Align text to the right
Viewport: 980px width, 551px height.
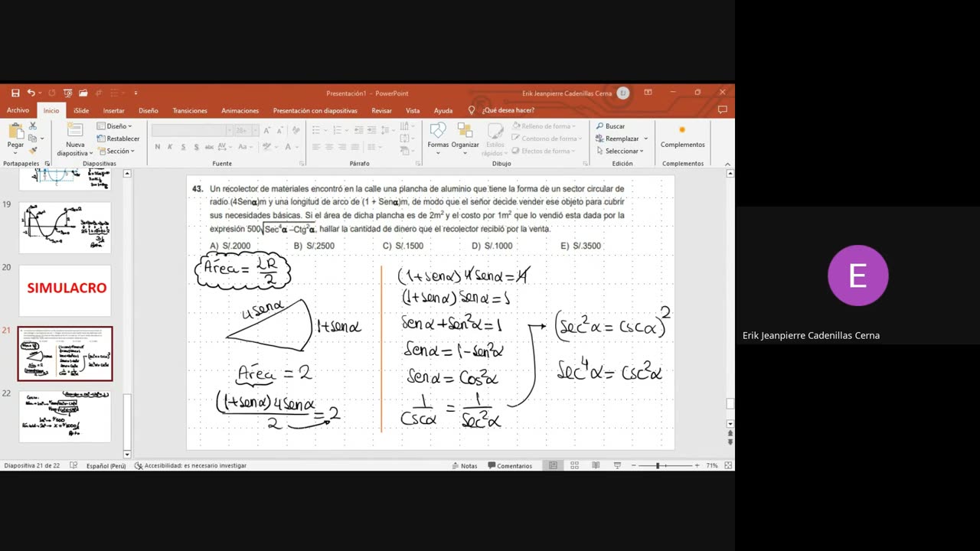click(x=342, y=147)
